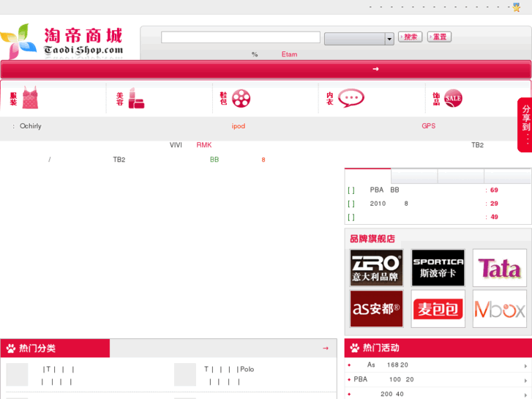Click the first gray category thumbnail placeholder
This screenshot has width=532, height=399.
17,375
